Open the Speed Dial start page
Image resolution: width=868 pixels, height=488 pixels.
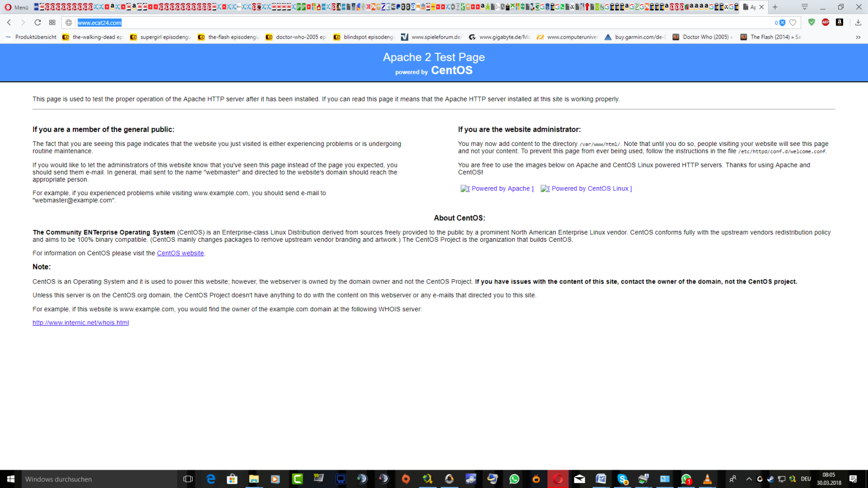click(x=52, y=23)
